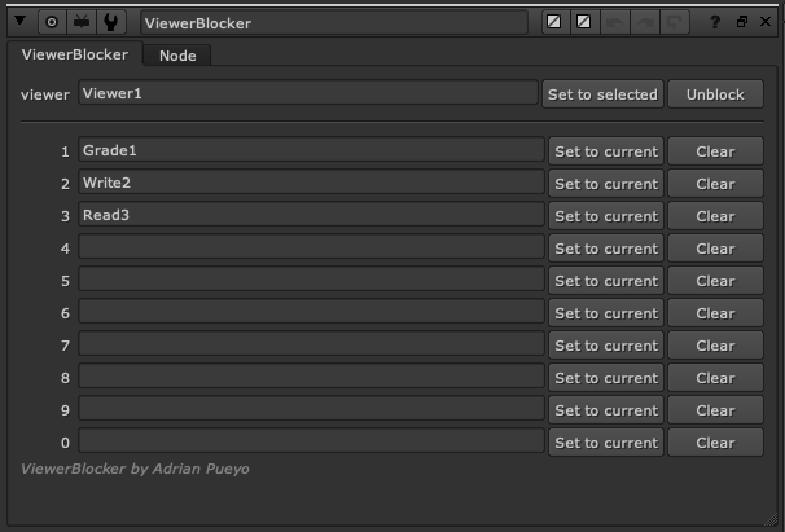Select the ViewerBlocker tab
Viewport: 785px width, 532px height.
(x=75, y=54)
